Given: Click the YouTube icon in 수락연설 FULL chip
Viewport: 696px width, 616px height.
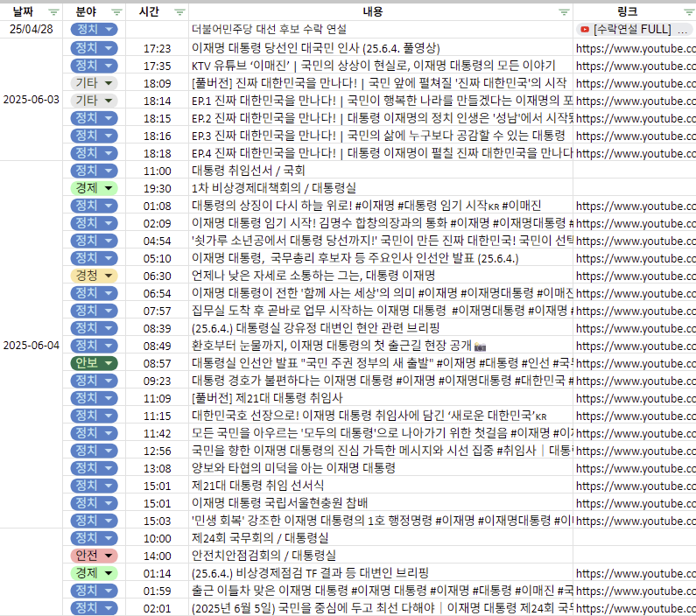Looking at the screenshot, I should click(584, 29).
